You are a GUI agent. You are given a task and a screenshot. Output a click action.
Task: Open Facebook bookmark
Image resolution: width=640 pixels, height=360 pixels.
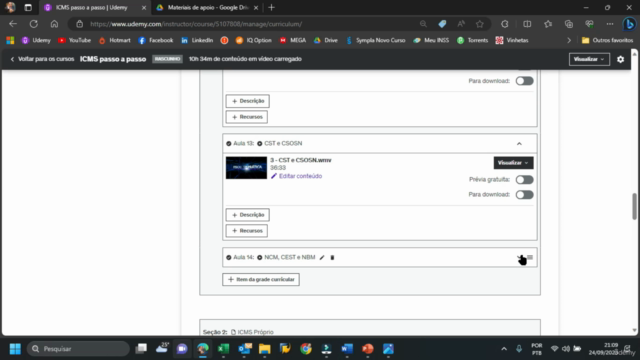click(x=156, y=40)
